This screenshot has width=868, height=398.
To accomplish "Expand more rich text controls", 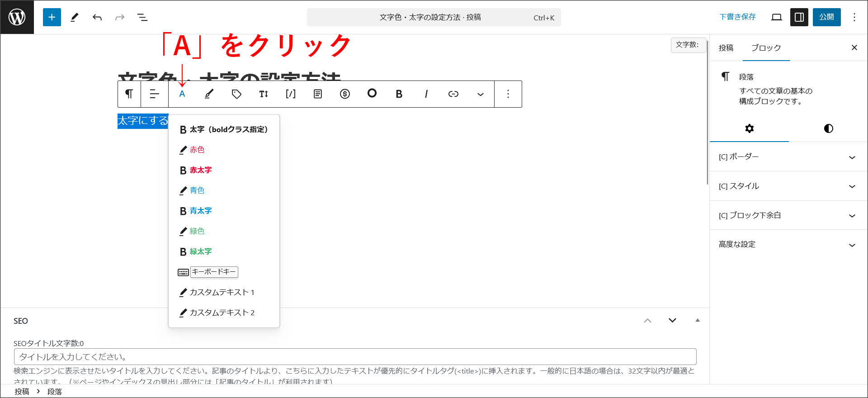I will pyautogui.click(x=481, y=94).
